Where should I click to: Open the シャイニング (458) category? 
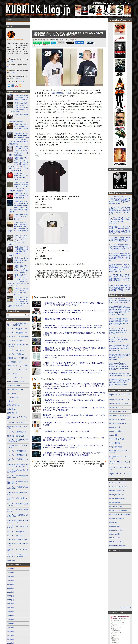coord(14,374)
